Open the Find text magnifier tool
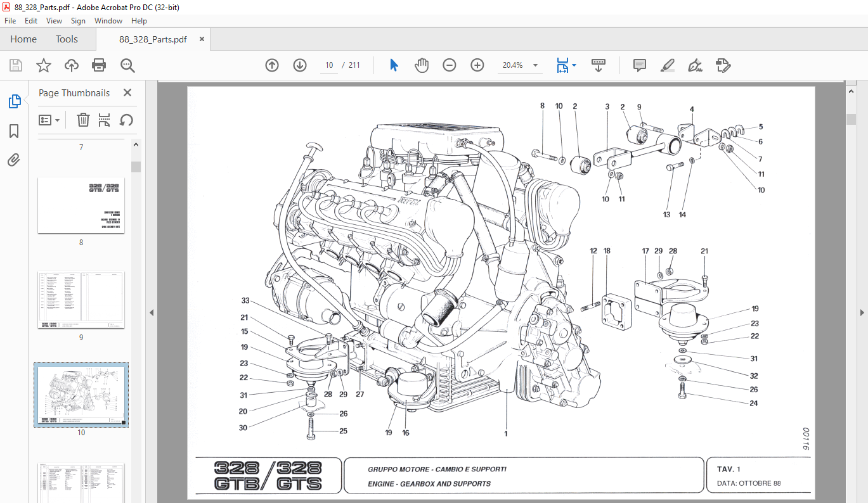Viewport: 868px width, 503px height. click(x=127, y=65)
